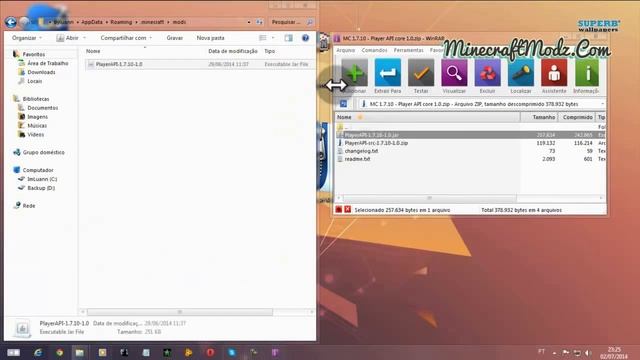This screenshot has height=360, width=640.
Task: Select PlayerAPI-1.7.10-1.0 file in Explorer
Action: 200,64
